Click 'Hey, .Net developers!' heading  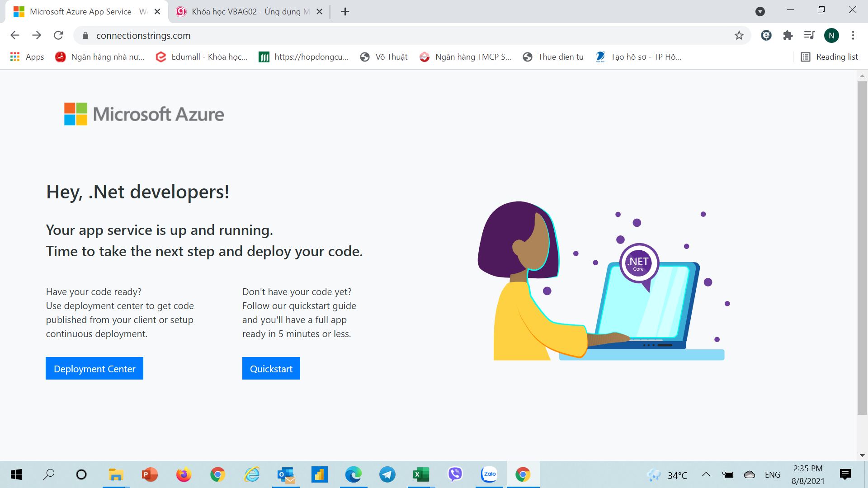(x=138, y=192)
